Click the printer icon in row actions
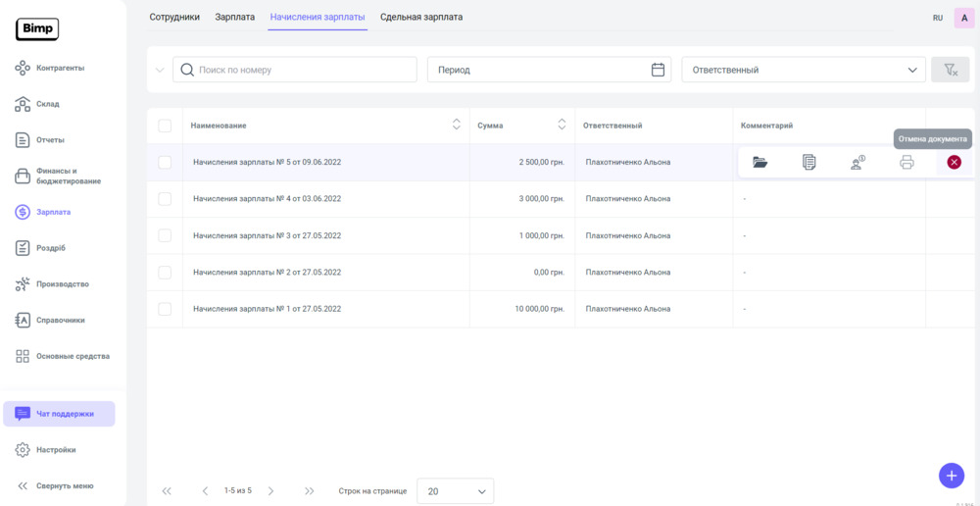980x506 pixels. pyautogui.click(x=906, y=163)
